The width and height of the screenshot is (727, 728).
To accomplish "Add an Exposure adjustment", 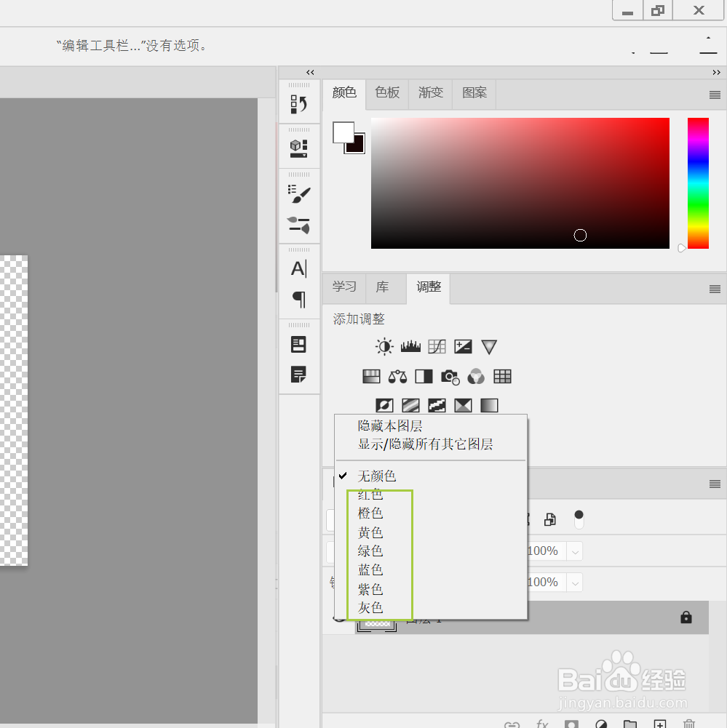I will [463, 347].
